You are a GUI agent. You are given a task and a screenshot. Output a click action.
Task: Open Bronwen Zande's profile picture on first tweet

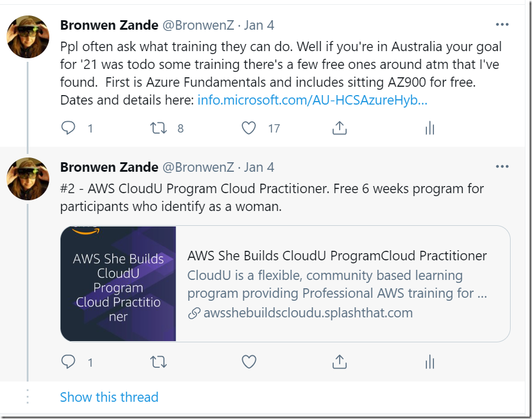(x=28, y=37)
